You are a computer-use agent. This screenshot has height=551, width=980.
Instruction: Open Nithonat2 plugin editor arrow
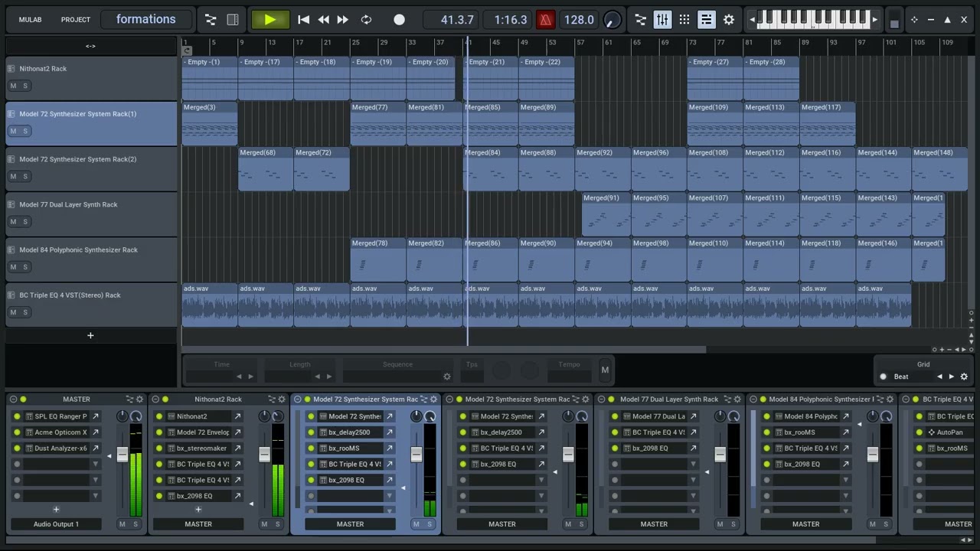coord(237,416)
